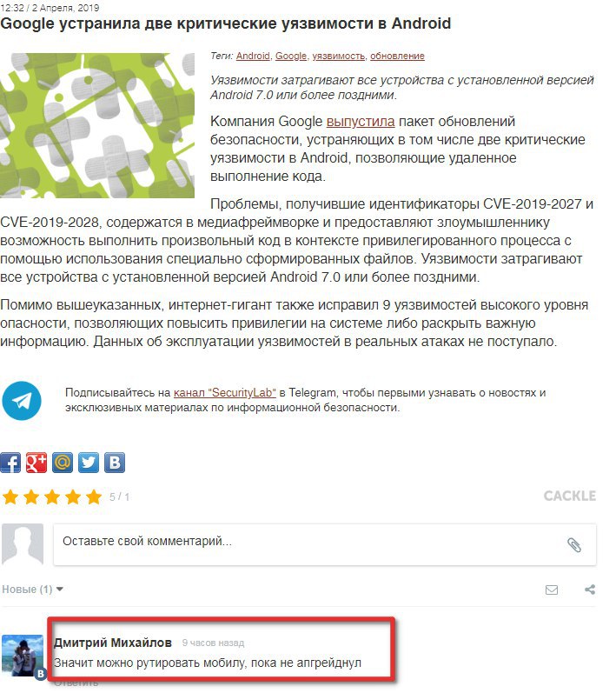Open the Google tag link
The image size is (616, 693).
[290, 56]
